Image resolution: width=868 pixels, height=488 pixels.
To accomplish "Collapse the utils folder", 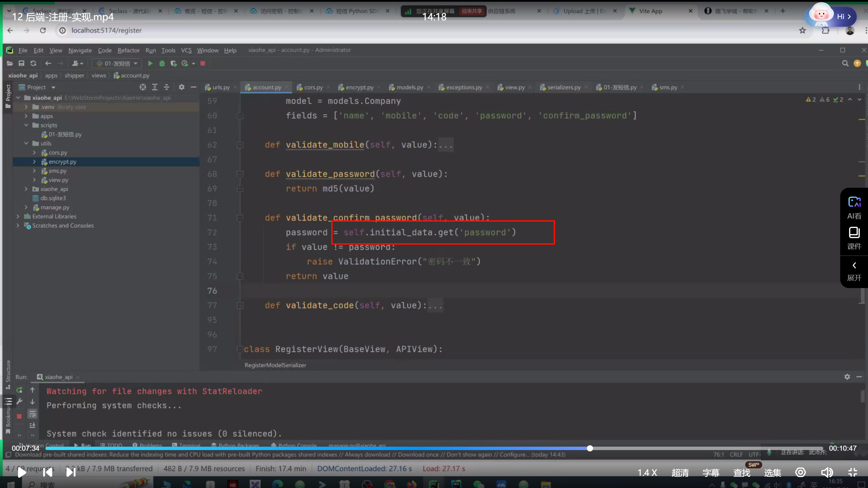I will pos(26,143).
